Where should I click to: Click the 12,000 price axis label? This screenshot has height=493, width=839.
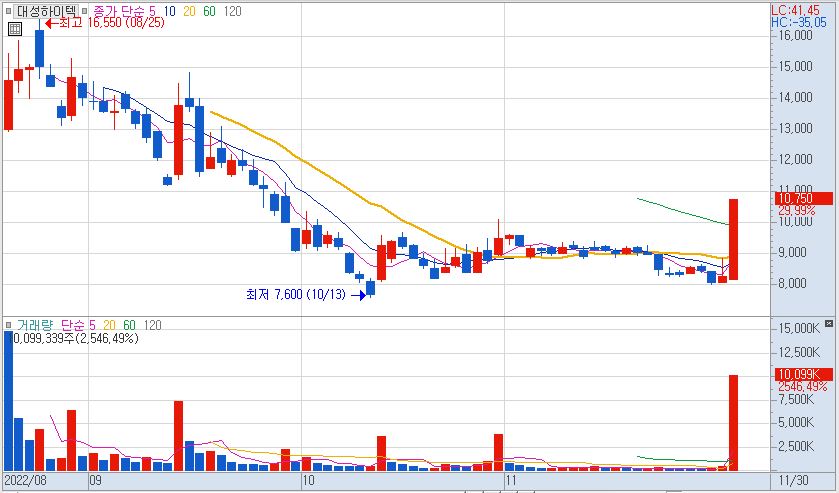click(x=796, y=160)
